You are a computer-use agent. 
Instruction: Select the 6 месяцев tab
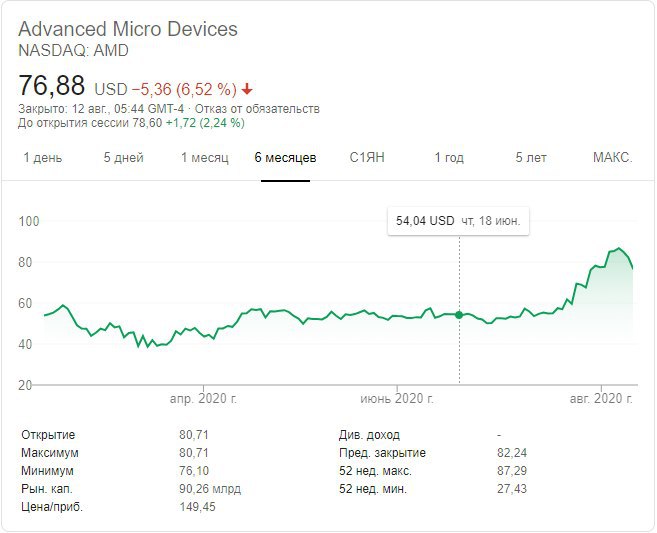(x=285, y=158)
